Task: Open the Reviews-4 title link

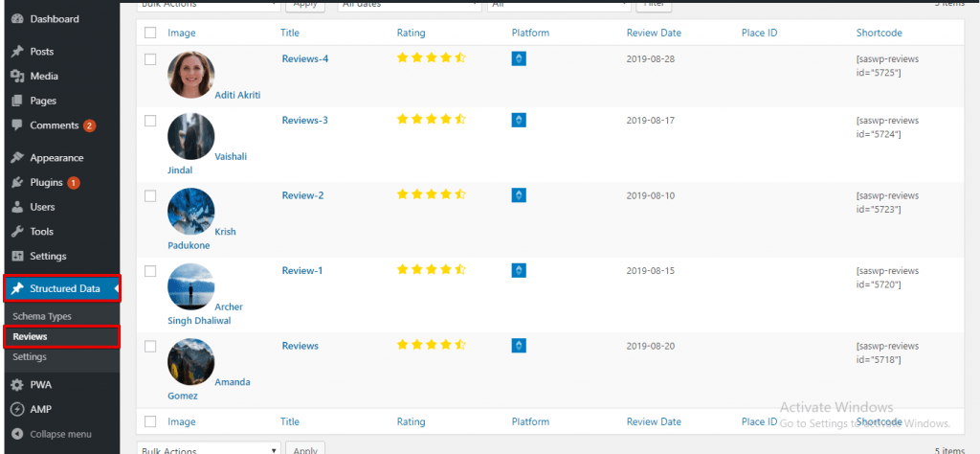Action: pos(305,58)
